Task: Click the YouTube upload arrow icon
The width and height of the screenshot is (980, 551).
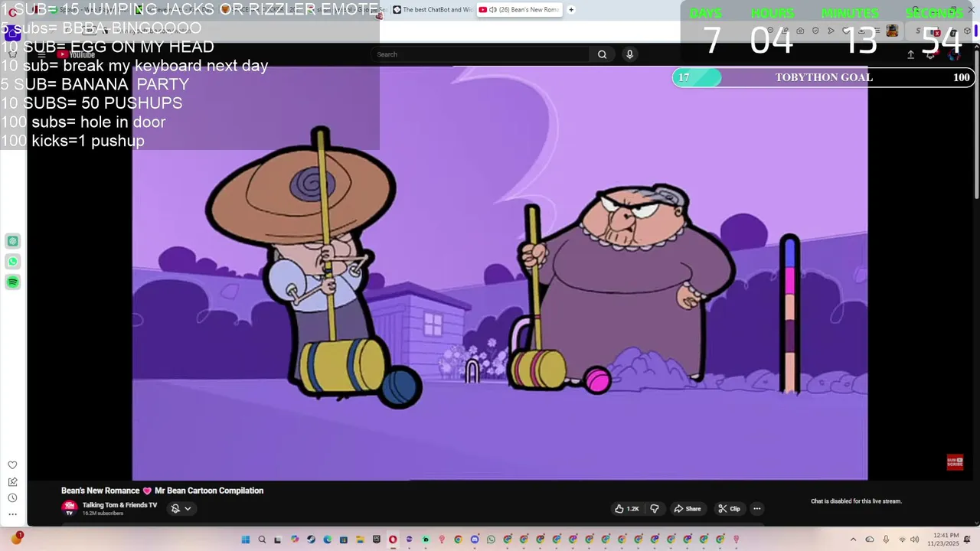Action: [910, 54]
